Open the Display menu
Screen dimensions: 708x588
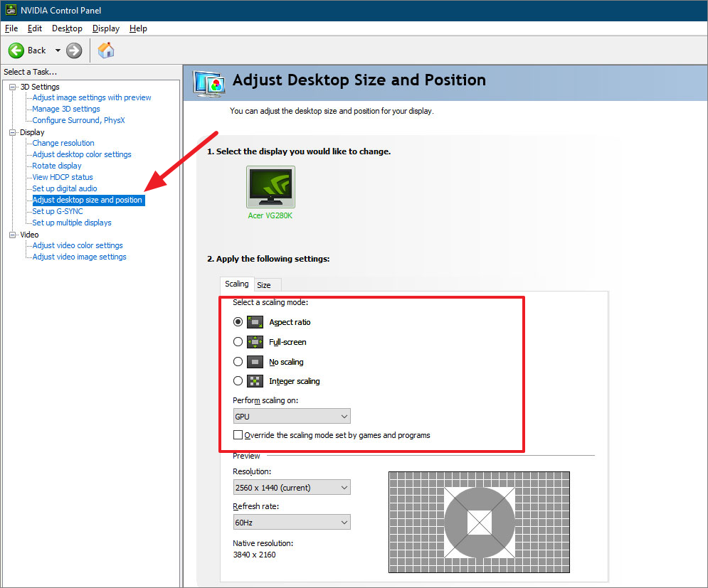105,28
